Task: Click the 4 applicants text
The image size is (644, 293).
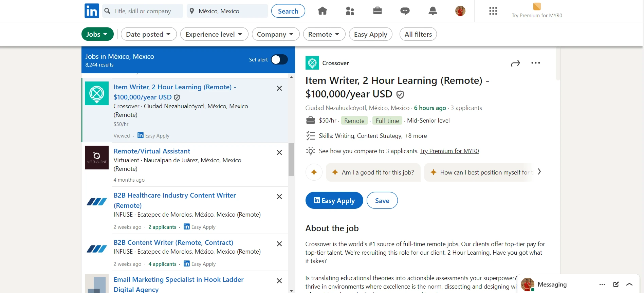Action: 162,264
